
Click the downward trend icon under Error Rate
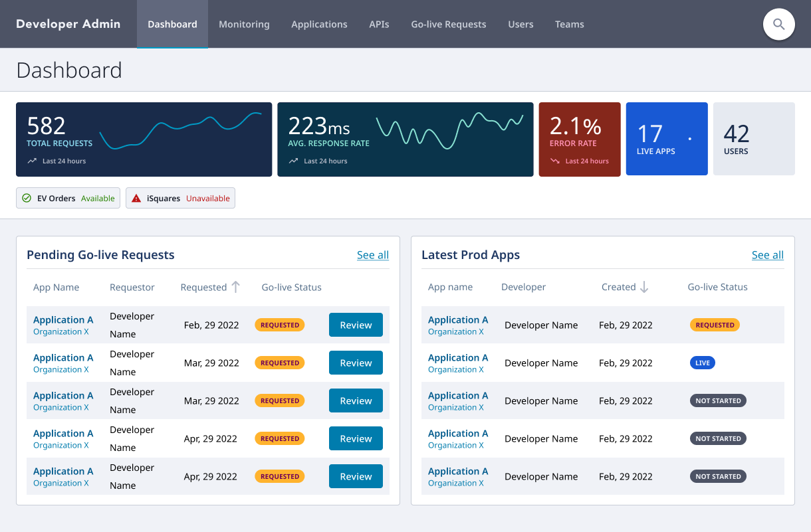(x=554, y=161)
